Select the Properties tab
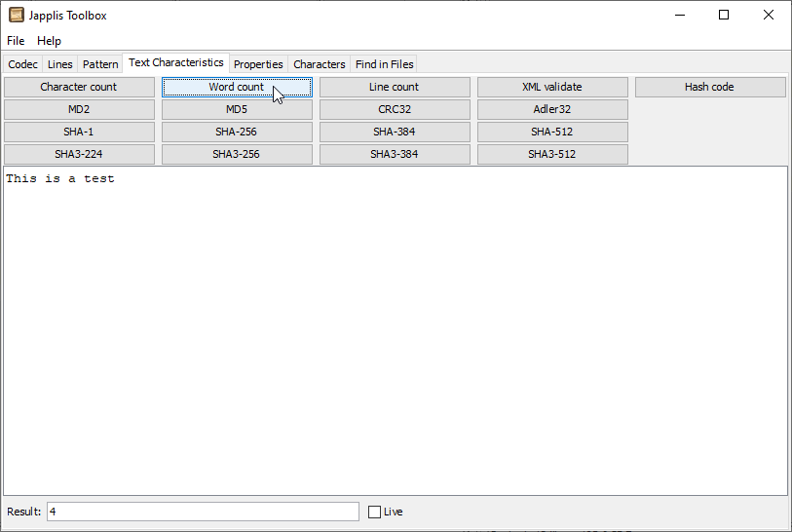792x532 pixels. point(258,64)
